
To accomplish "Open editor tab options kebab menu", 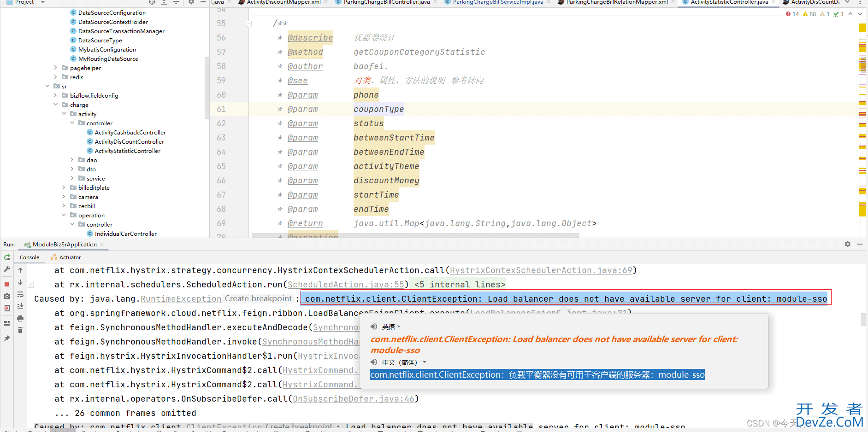I will pyautogui.click(x=860, y=2).
